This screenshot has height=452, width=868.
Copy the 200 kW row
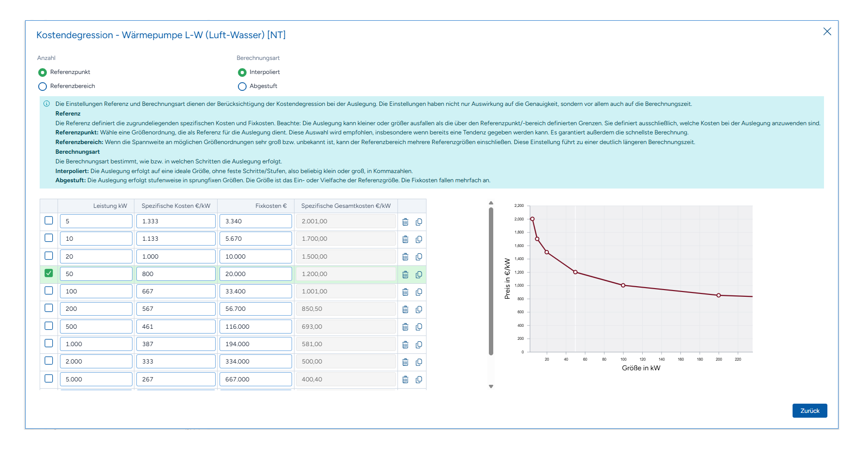[x=419, y=309]
